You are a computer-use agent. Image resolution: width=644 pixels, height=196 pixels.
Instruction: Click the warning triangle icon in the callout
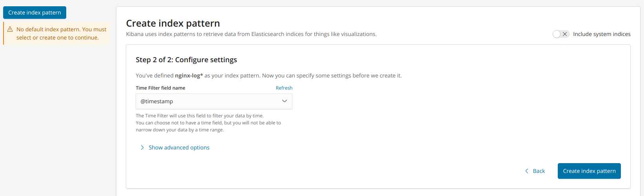[10, 29]
